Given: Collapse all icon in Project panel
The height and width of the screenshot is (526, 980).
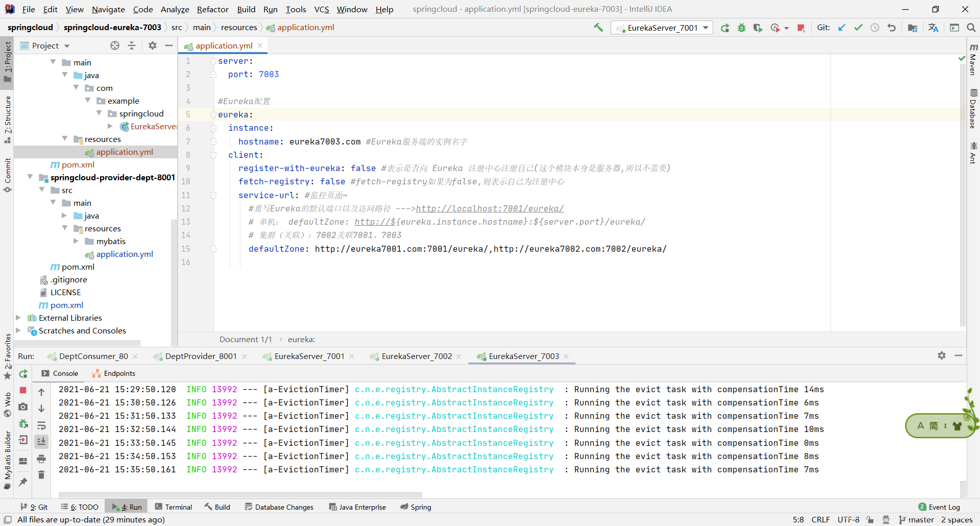Looking at the screenshot, I should pos(132,45).
